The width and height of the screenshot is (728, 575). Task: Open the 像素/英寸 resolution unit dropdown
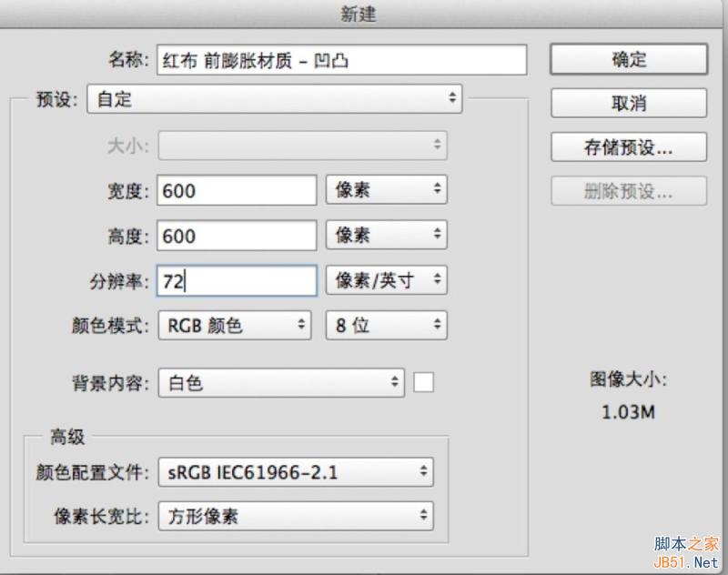point(386,280)
